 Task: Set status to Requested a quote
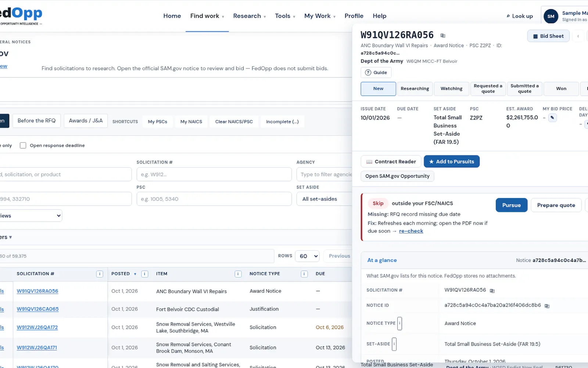(x=488, y=89)
